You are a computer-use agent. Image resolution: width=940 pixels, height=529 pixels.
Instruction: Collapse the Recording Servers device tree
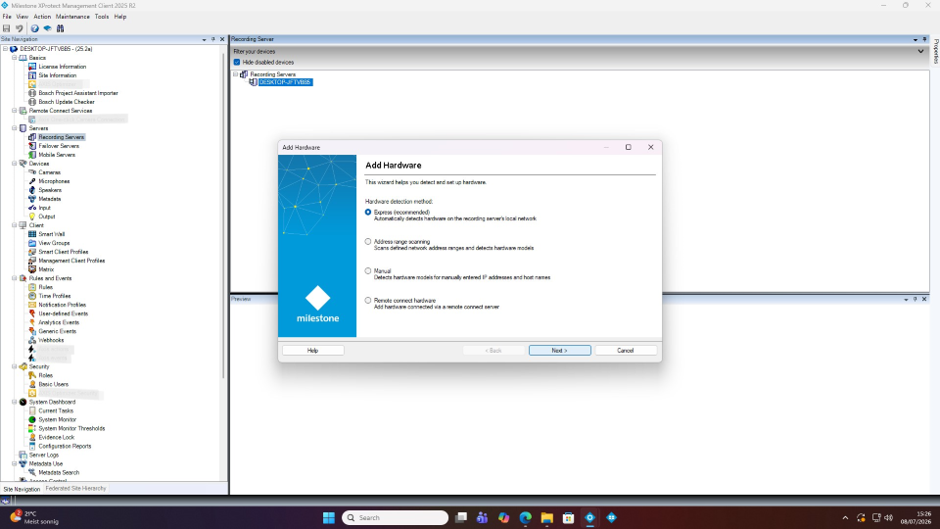tap(236, 74)
